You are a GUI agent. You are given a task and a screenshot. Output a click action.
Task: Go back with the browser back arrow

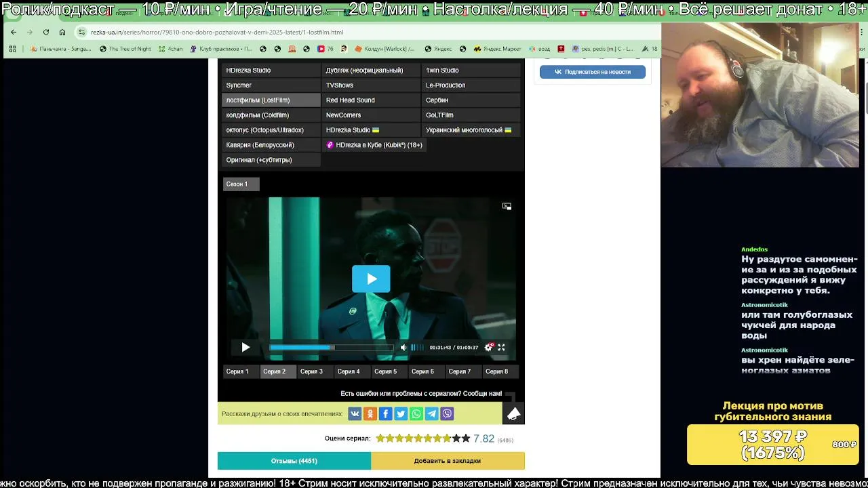click(x=14, y=32)
